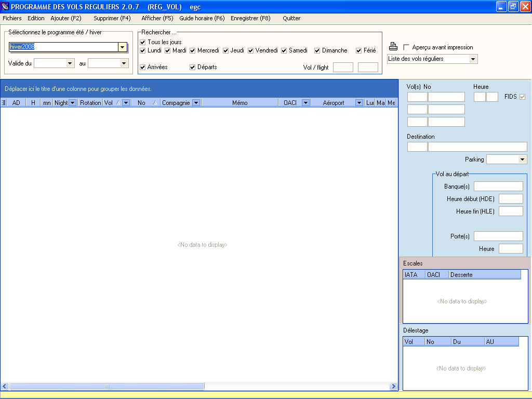
Task: Click Enregistrer (F8) to save
Action: point(250,18)
